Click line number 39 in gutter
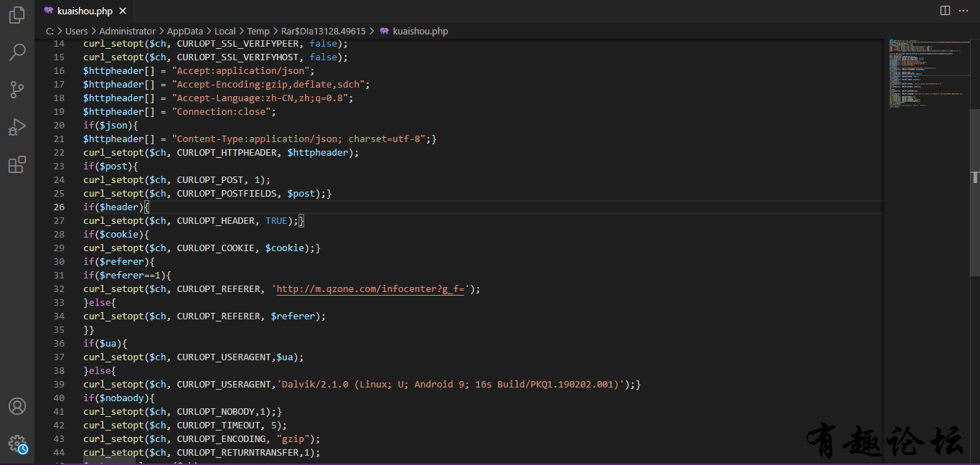The width and height of the screenshot is (980, 465). pyautogui.click(x=60, y=385)
